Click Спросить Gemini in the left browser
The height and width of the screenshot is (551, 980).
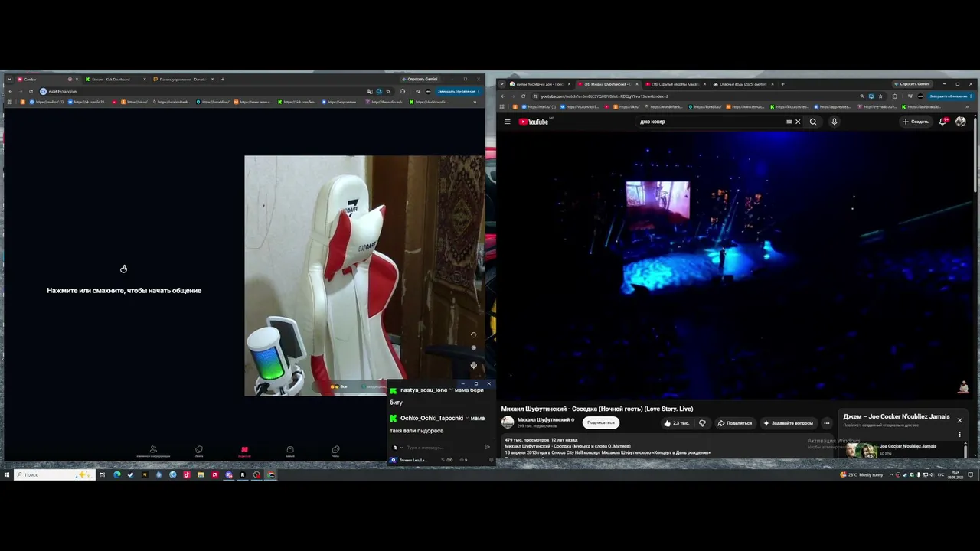point(420,79)
